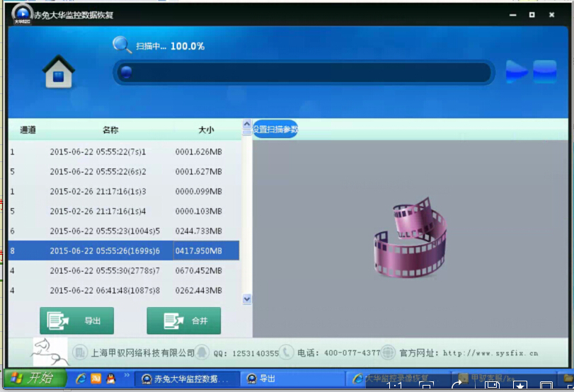Click size cell 0000.099MB
Screen dimensions: 574x392
point(198,192)
